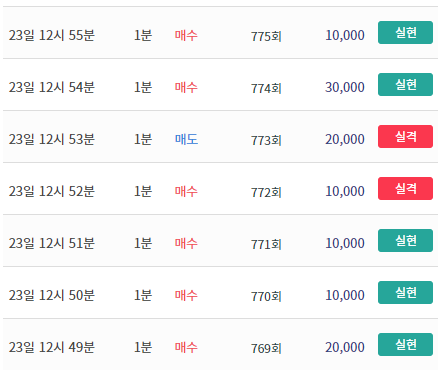Click the 771회 round number

pyautogui.click(x=266, y=244)
